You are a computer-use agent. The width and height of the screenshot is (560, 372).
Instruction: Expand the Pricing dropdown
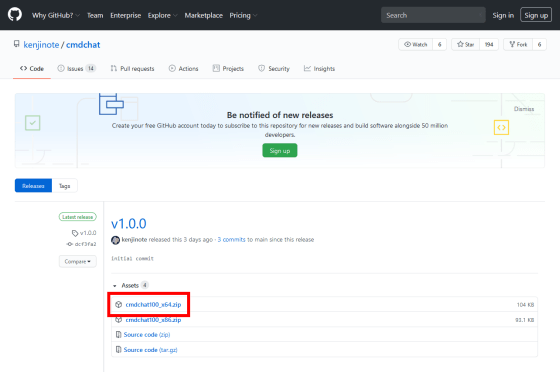click(243, 15)
